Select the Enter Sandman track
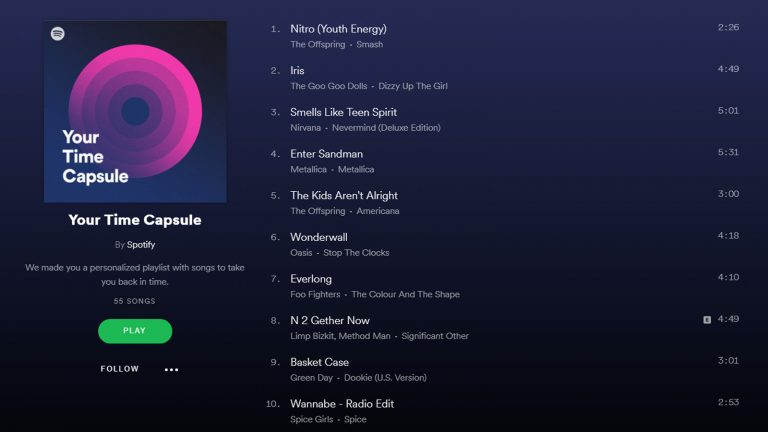 (x=504, y=161)
